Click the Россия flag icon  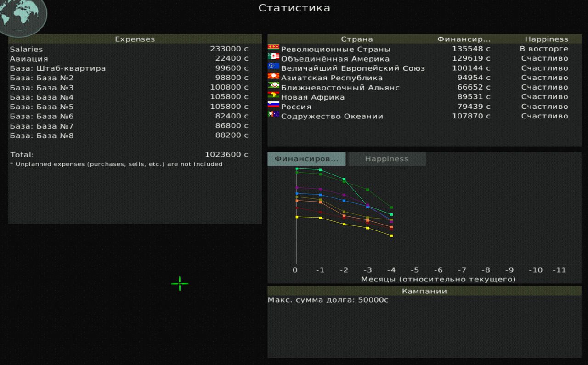tap(274, 105)
